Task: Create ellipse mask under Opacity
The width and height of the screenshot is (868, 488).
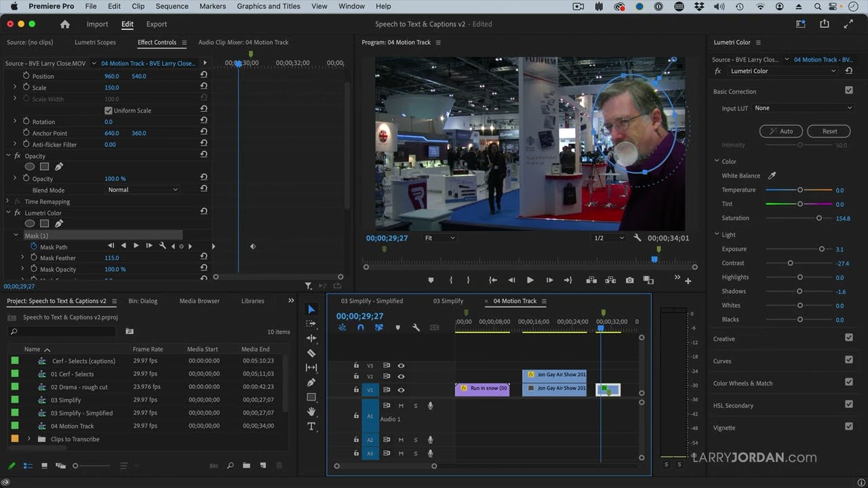Action: (x=30, y=167)
